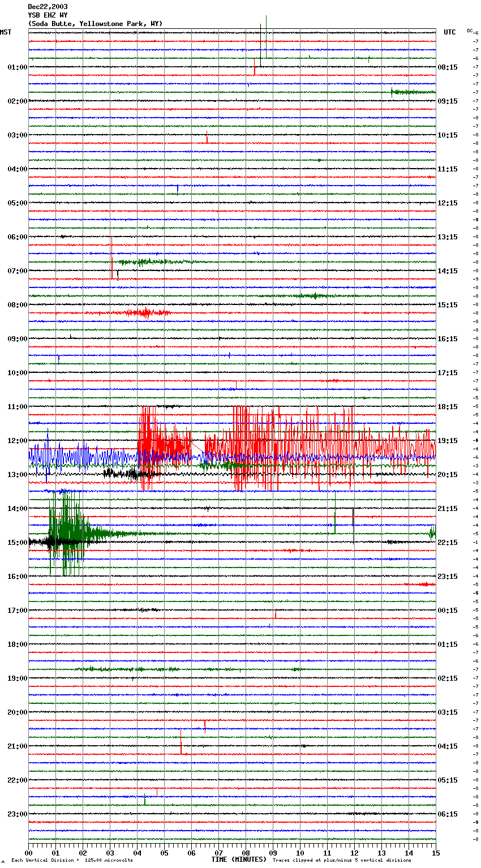Viewport: 481px width, 868px height.
Task: Select the '02:00' MST time label
Action: (x=18, y=101)
